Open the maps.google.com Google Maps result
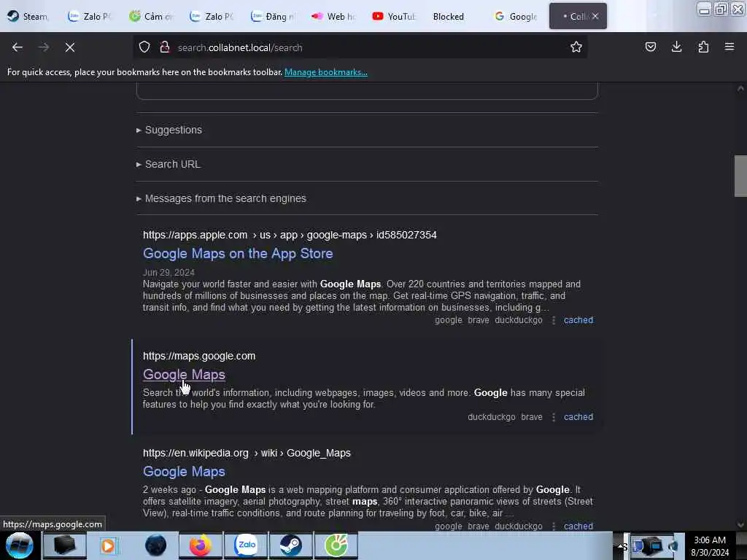The height and width of the screenshot is (560, 747). click(x=184, y=375)
